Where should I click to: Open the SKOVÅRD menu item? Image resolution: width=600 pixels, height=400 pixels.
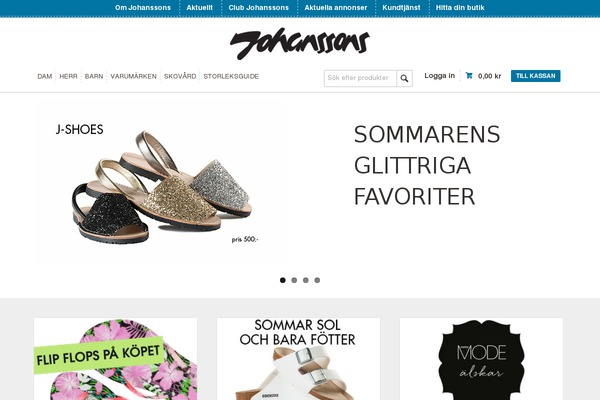(180, 76)
